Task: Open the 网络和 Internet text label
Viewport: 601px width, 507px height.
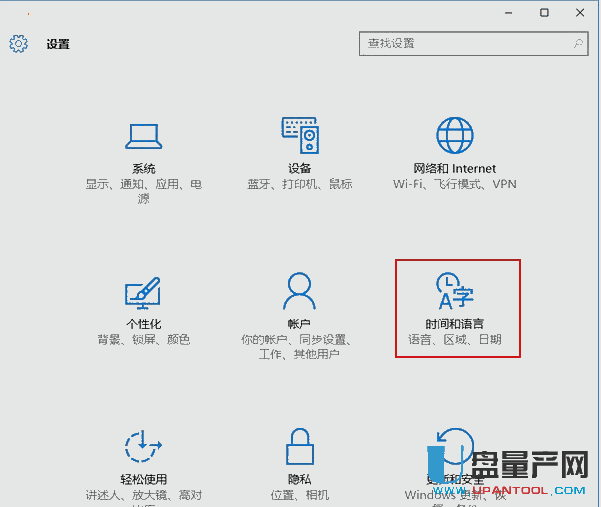Action: coord(454,169)
